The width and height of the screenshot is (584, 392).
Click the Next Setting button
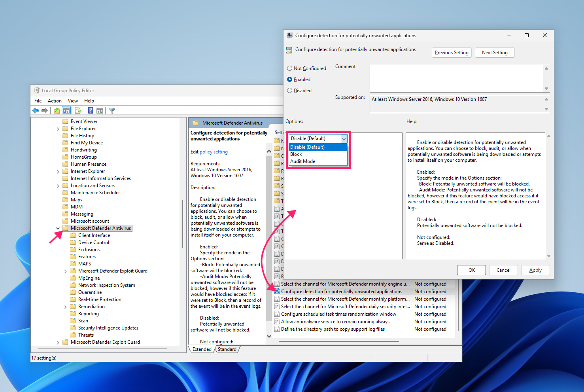[495, 53]
